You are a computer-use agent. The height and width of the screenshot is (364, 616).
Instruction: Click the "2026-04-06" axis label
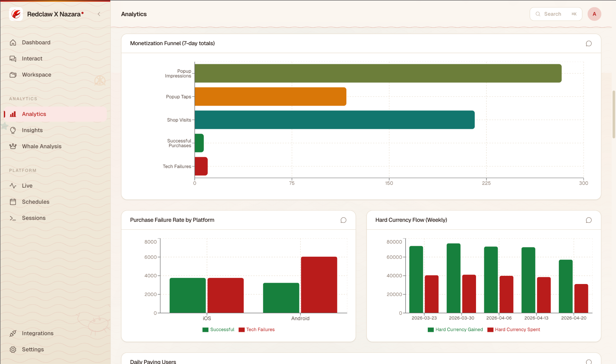(x=499, y=318)
